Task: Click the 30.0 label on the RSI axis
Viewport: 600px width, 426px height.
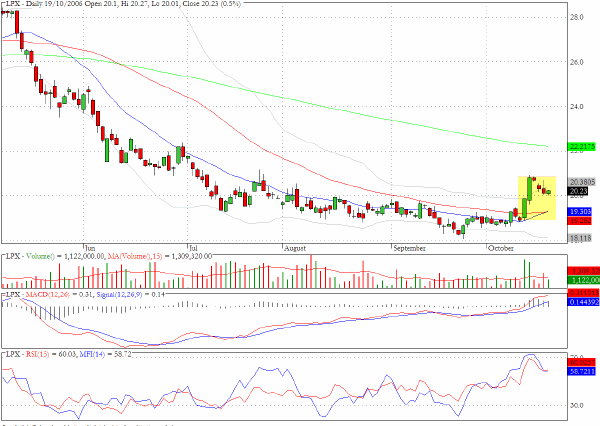Action: pyautogui.click(x=577, y=406)
